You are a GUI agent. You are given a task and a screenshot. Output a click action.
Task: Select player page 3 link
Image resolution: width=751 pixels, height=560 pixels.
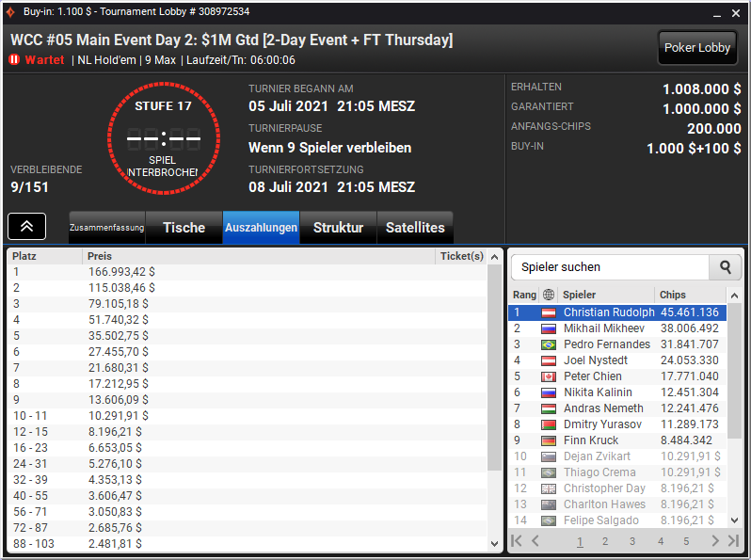click(632, 541)
